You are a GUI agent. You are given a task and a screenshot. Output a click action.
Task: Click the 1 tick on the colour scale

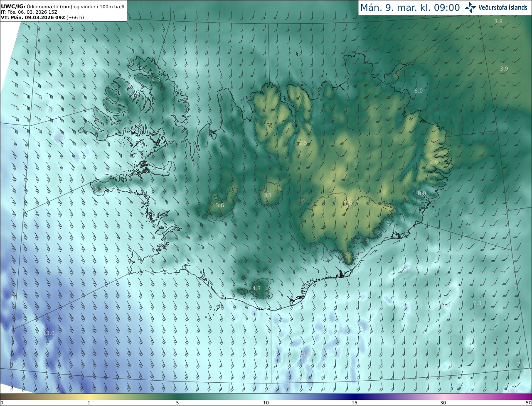(x=89, y=403)
